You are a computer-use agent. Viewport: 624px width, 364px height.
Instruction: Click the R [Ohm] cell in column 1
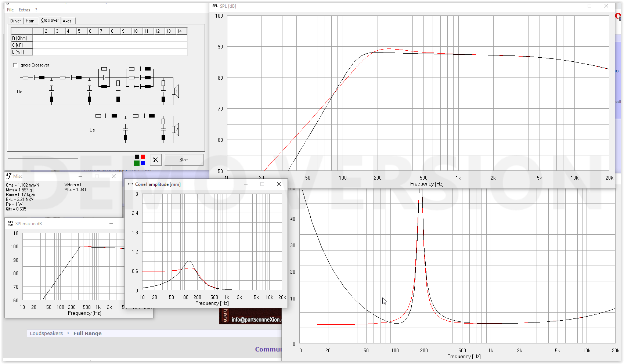pos(38,38)
